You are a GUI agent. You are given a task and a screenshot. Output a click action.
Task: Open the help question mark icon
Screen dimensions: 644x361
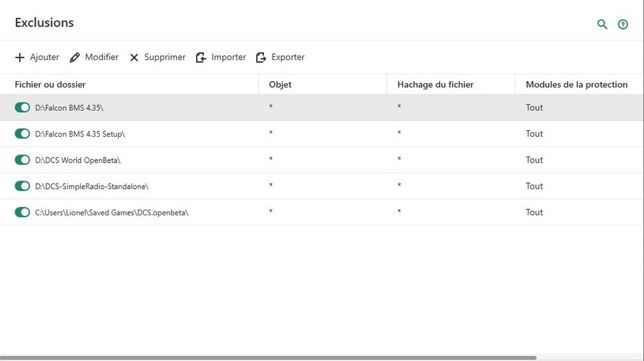coord(623,24)
